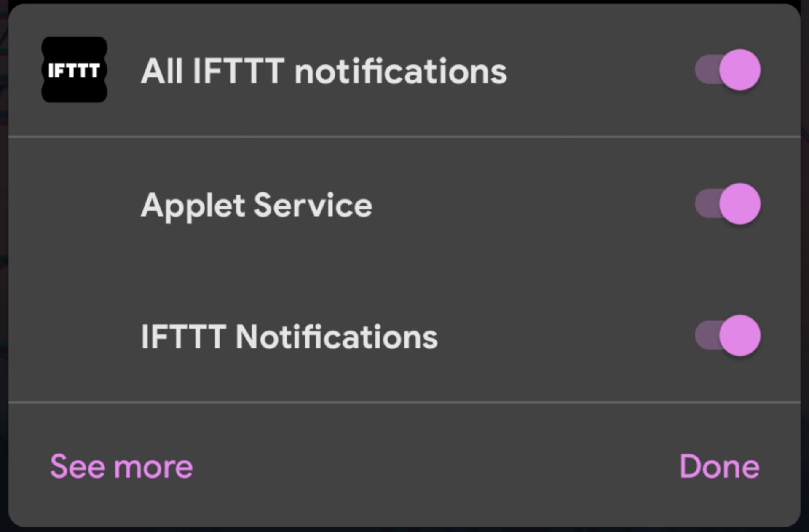Select the Applet Service label text
The image size is (809, 532).
[x=256, y=205]
